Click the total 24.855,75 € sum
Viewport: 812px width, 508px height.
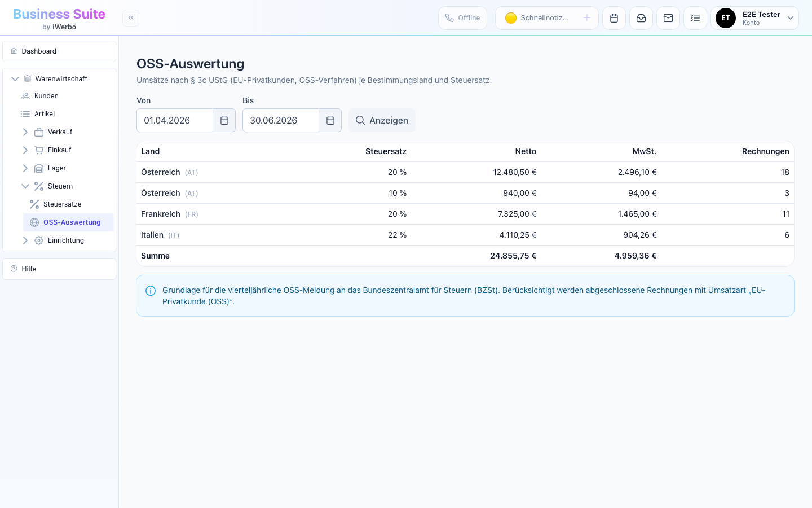513,256
